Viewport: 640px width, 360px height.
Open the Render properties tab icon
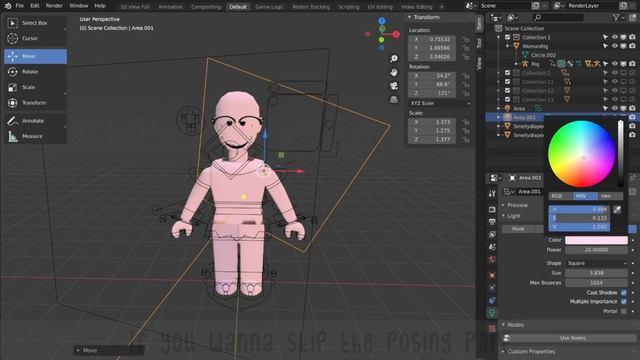click(x=492, y=209)
